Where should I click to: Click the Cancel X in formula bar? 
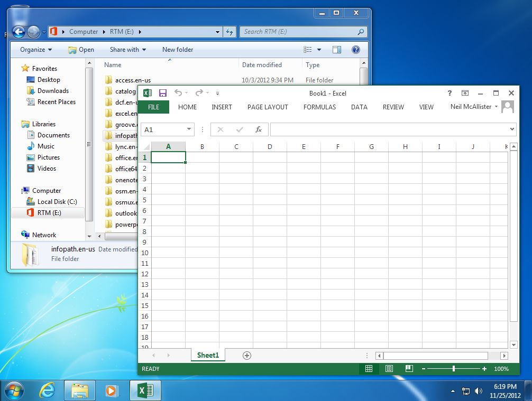[x=220, y=129]
